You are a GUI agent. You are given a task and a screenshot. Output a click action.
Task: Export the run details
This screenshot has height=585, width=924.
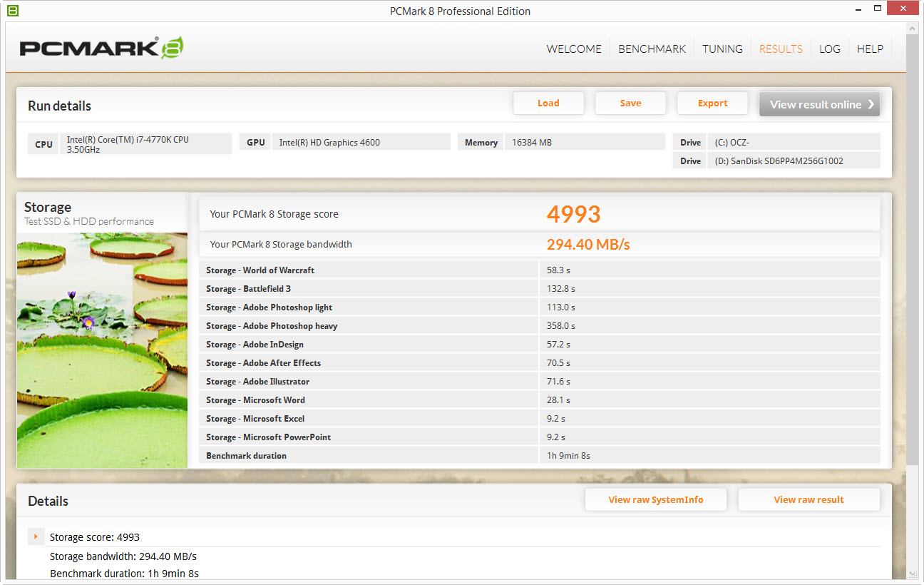click(x=712, y=103)
